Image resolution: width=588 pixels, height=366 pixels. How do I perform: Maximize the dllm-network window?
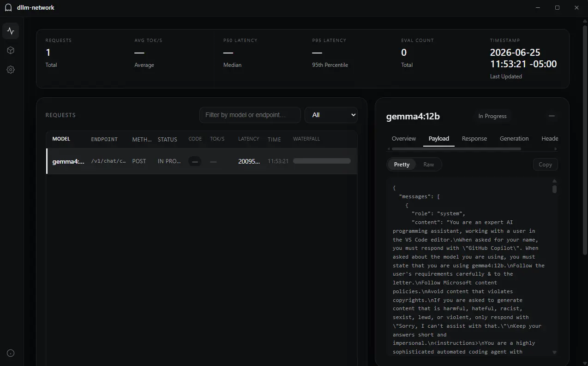point(557,7)
